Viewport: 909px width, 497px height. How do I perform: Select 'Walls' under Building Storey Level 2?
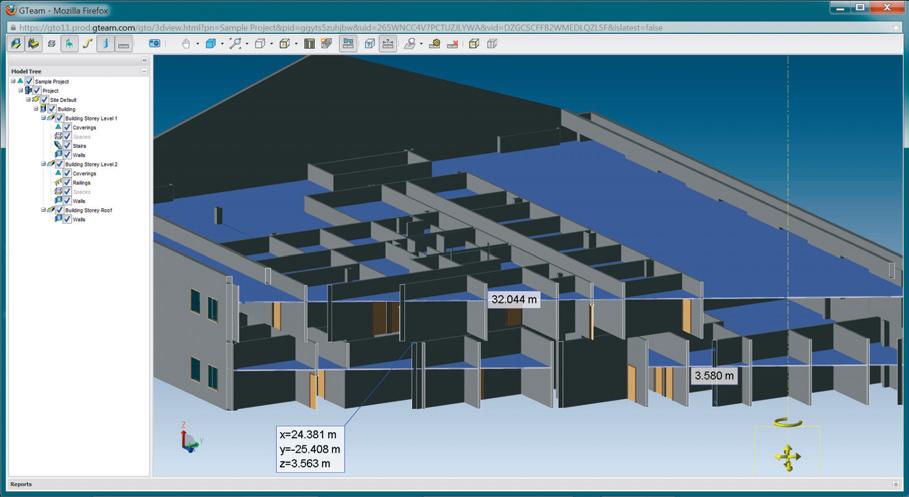(x=79, y=201)
